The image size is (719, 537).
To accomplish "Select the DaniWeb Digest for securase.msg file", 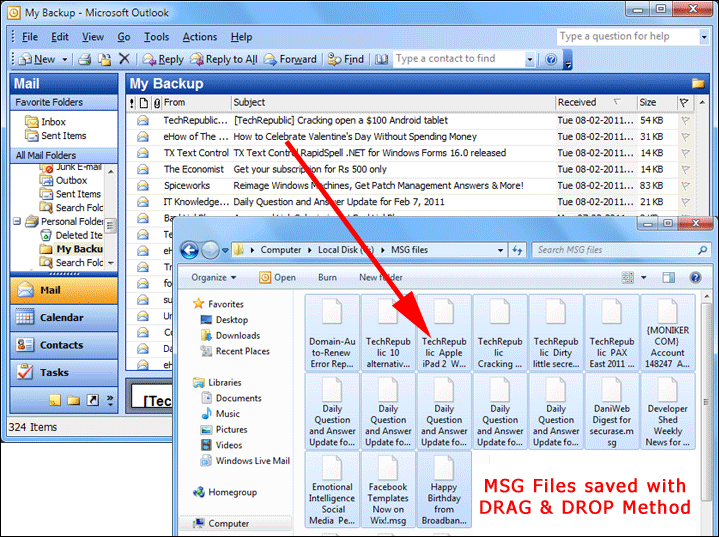I will 611,411.
